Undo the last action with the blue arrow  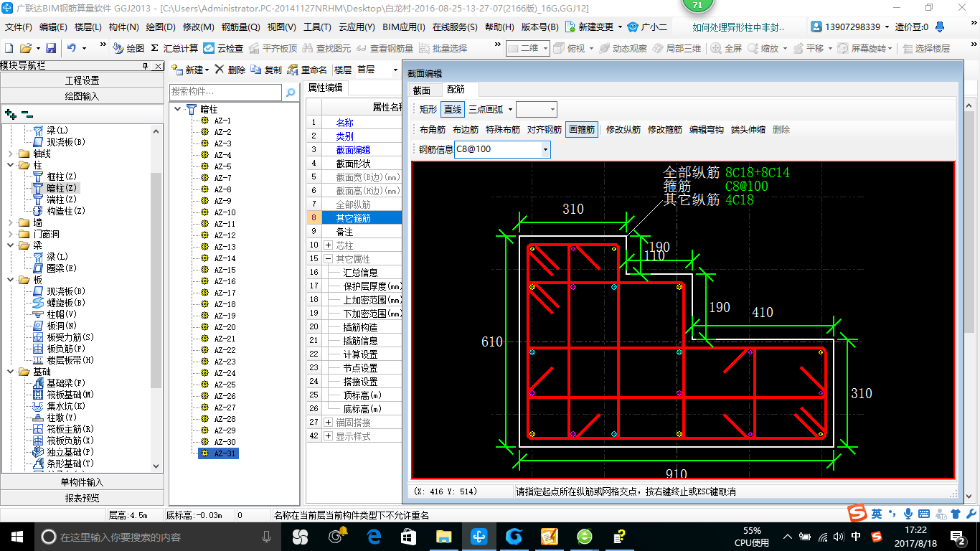point(72,48)
